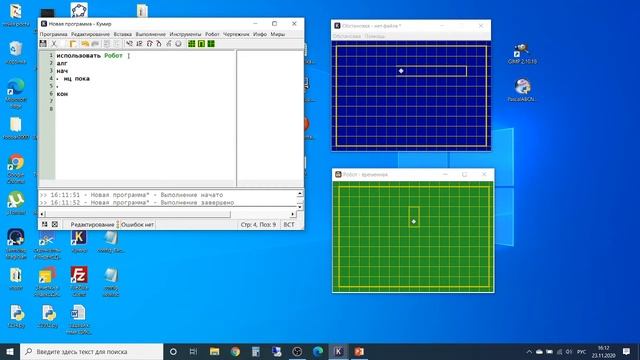
Task: Click the Cortana circle on taskbar
Action: 173,351
